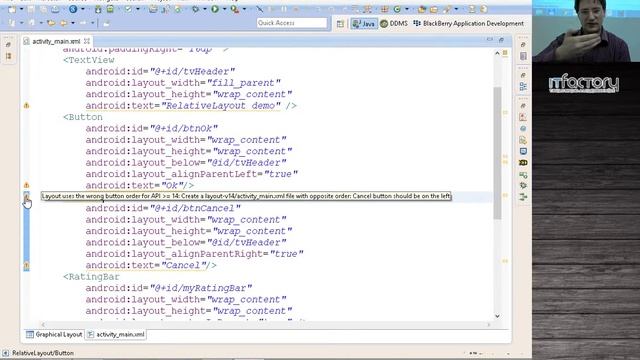
Task: Click the 3D view icon in right trim
Action: click(523, 162)
